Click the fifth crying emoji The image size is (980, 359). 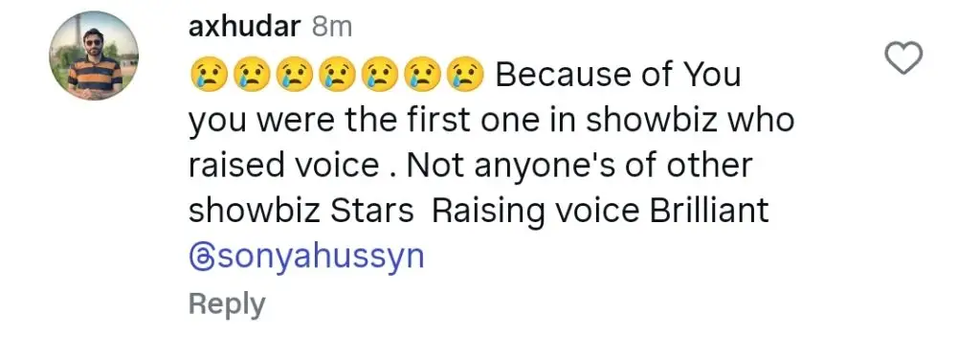tap(379, 75)
